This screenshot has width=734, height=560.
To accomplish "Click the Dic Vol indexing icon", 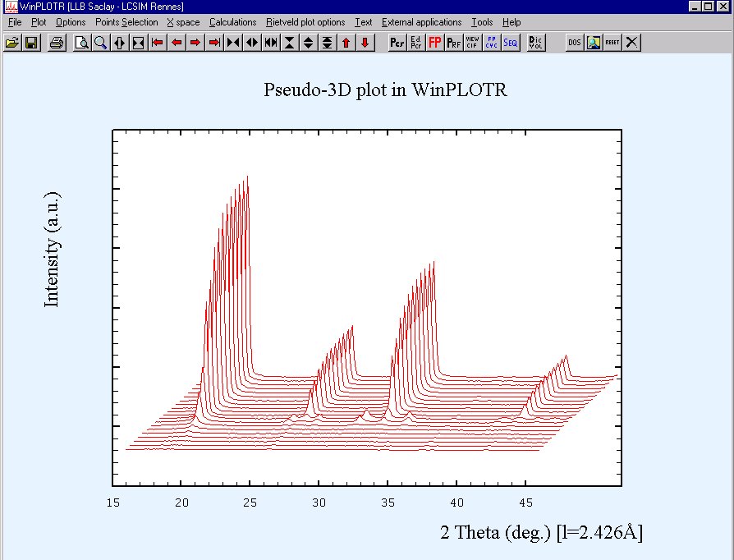I will (x=536, y=42).
